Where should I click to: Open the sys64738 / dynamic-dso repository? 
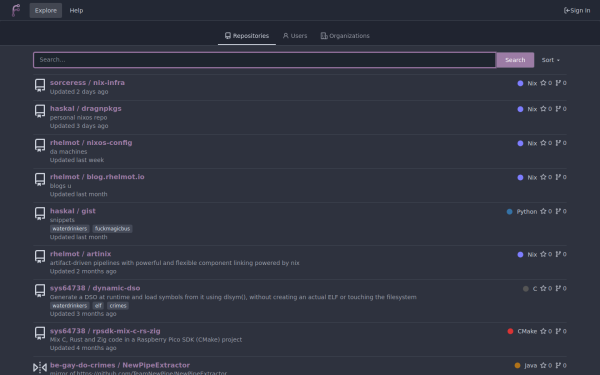click(95, 288)
